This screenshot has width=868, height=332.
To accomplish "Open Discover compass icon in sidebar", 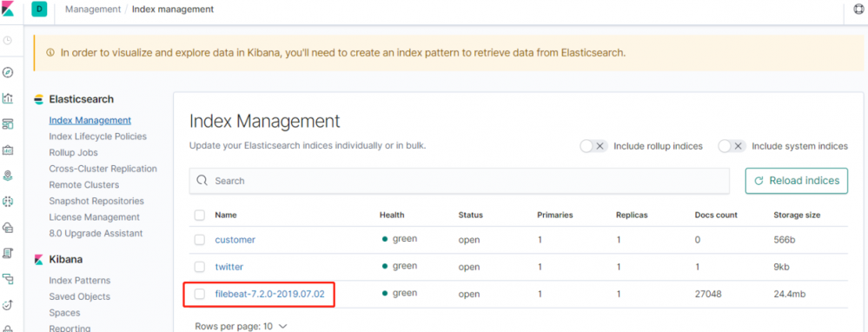I will click(8, 72).
